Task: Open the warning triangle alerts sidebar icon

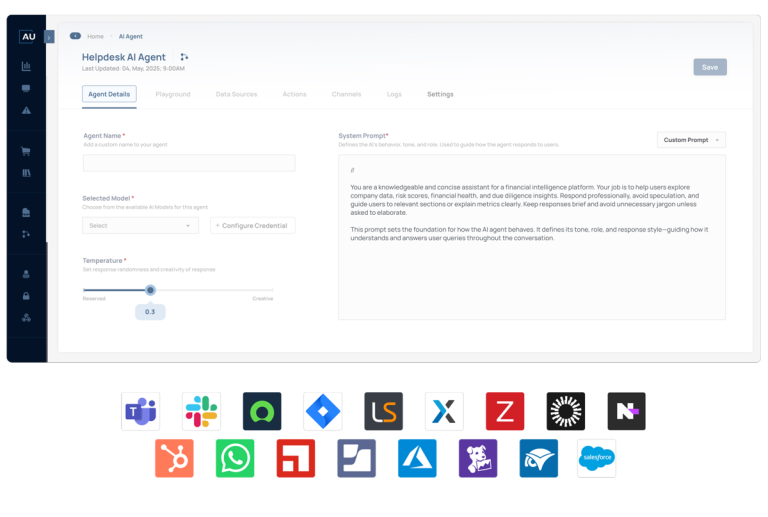Action: (26, 111)
